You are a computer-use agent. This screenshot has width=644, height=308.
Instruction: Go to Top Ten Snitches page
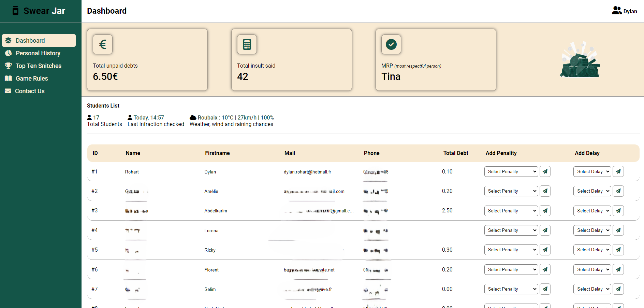(x=38, y=66)
